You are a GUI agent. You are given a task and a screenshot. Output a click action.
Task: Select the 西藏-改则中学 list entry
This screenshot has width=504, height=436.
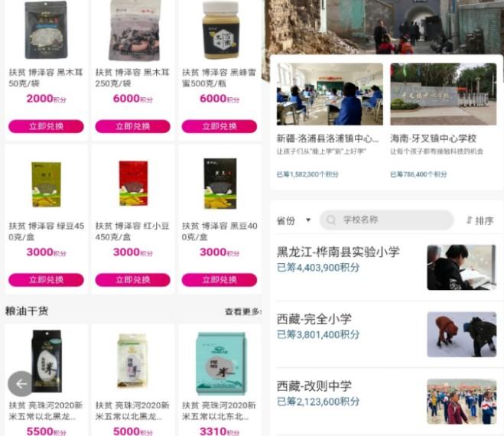[x=387, y=402]
